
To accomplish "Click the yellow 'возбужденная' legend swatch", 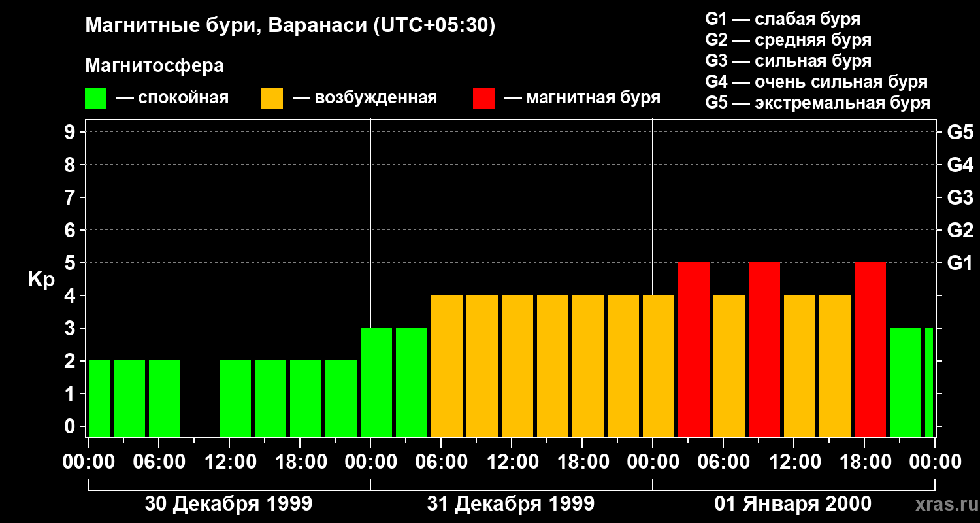I will tap(272, 99).
